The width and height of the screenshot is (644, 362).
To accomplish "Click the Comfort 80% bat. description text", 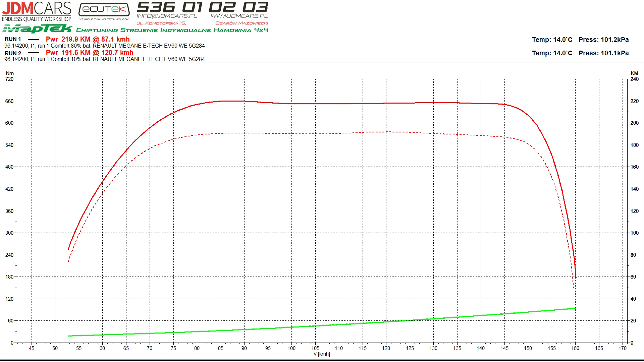I will tap(71, 46).
